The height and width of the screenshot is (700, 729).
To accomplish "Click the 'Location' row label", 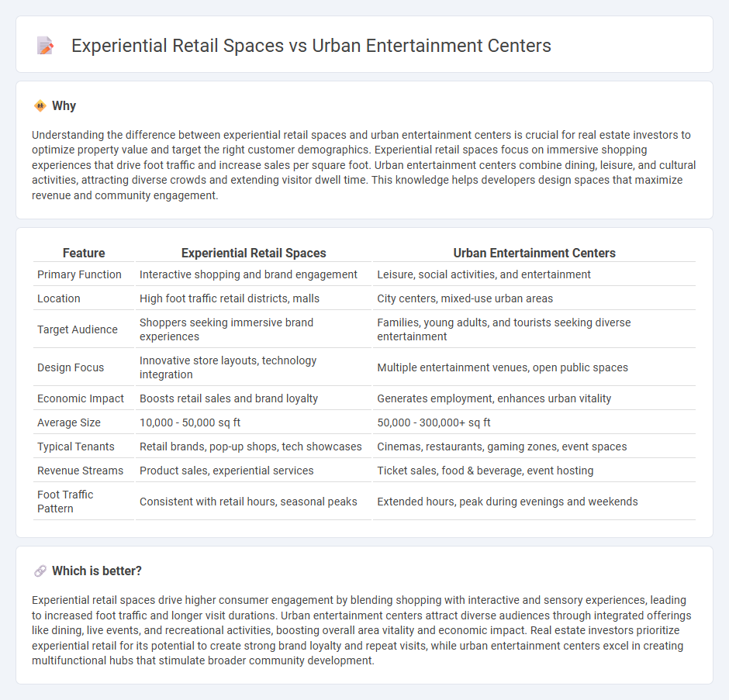I will (x=59, y=298).
